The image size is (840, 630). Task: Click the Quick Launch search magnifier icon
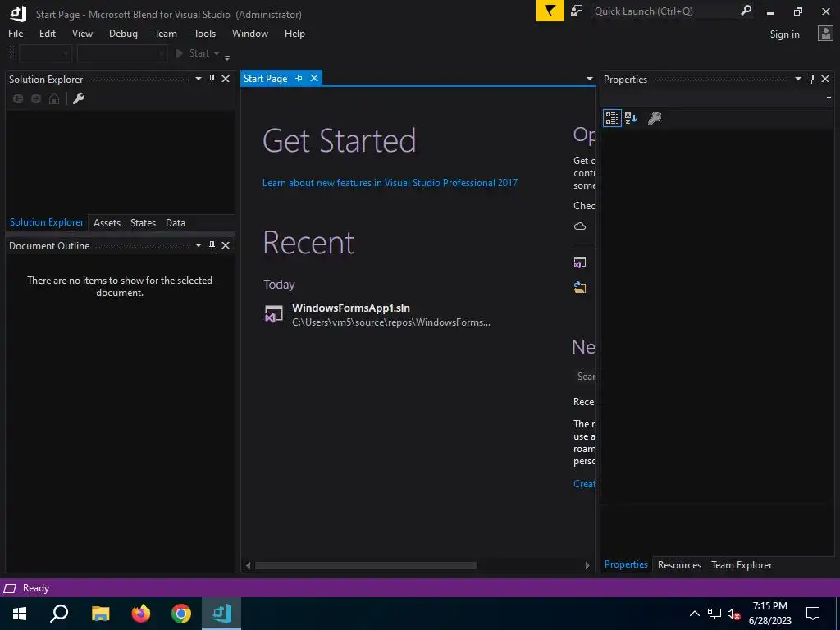click(746, 11)
